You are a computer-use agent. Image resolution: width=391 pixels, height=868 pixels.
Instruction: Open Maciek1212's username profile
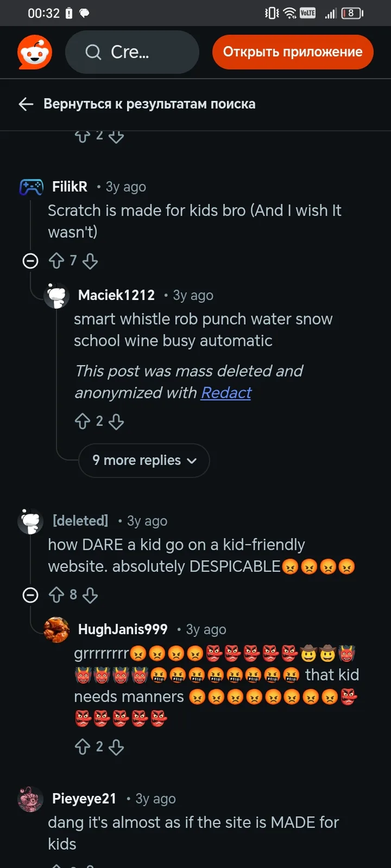point(116,295)
